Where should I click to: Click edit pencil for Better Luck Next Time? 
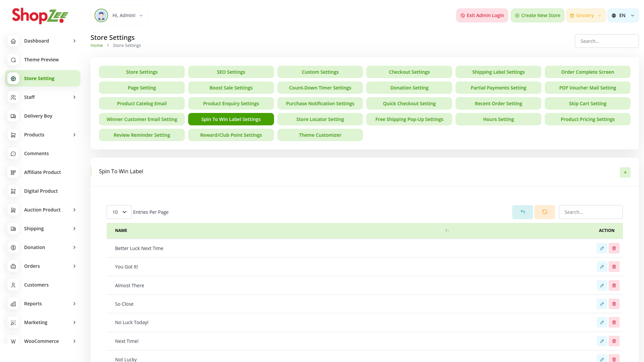602,248
